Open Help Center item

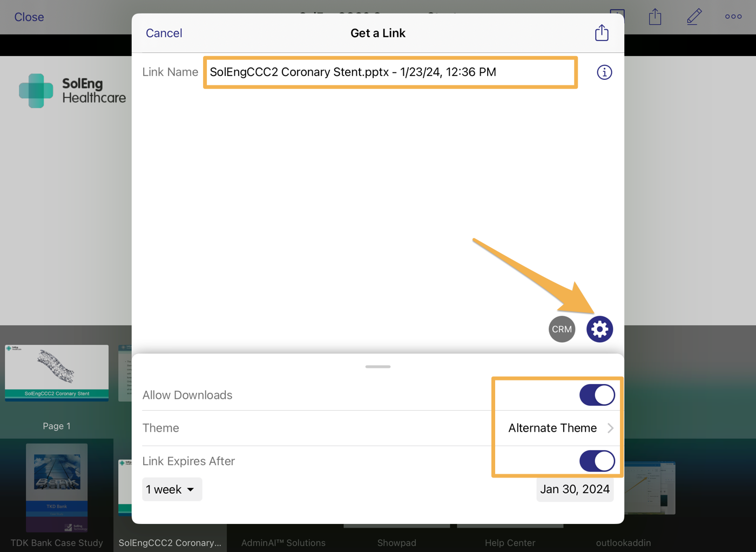pos(510,543)
